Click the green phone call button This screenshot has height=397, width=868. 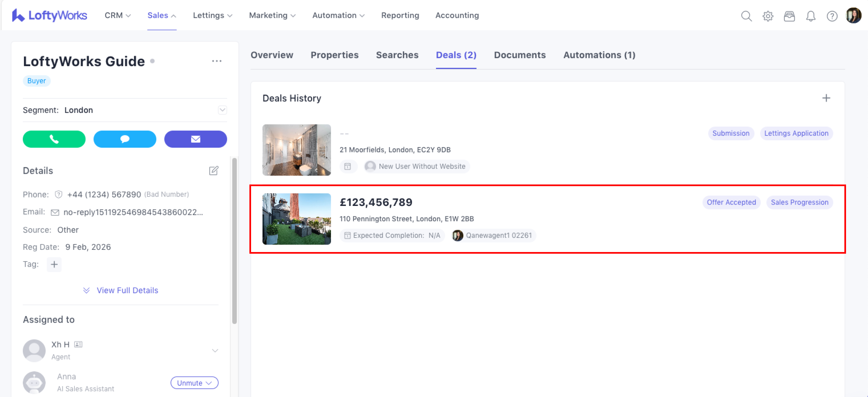tap(54, 139)
